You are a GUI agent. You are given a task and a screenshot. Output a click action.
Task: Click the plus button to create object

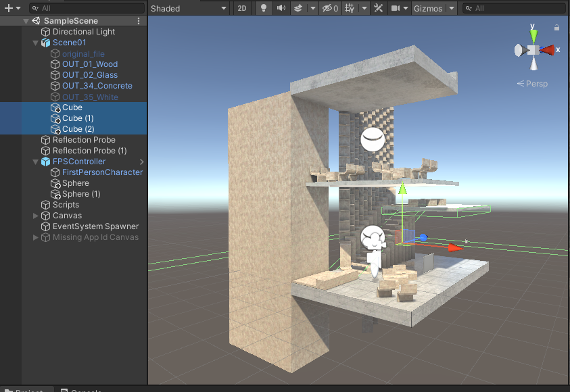point(9,8)
